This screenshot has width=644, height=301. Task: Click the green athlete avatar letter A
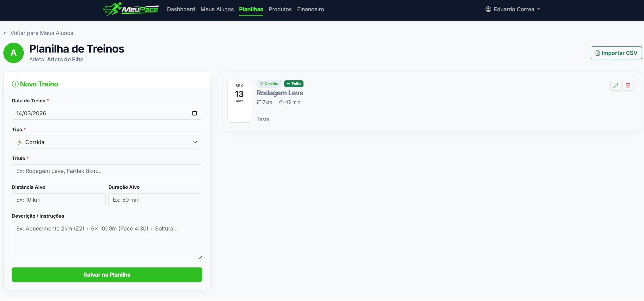click(14, 53)
